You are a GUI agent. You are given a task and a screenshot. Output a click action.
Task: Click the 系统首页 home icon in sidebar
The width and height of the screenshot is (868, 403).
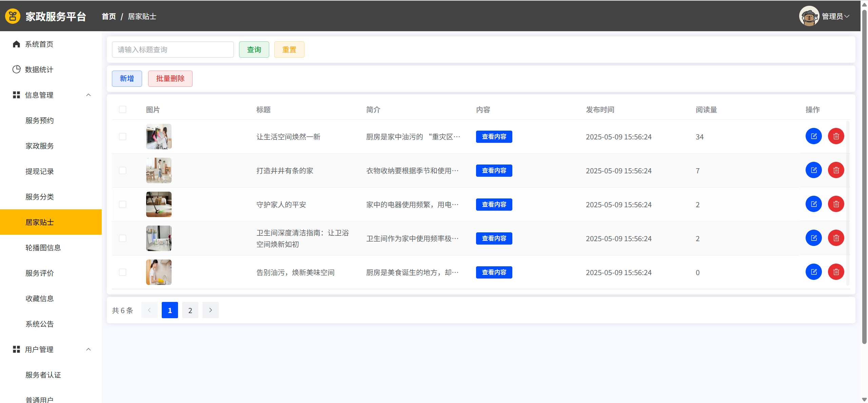(x=16, y=44)
